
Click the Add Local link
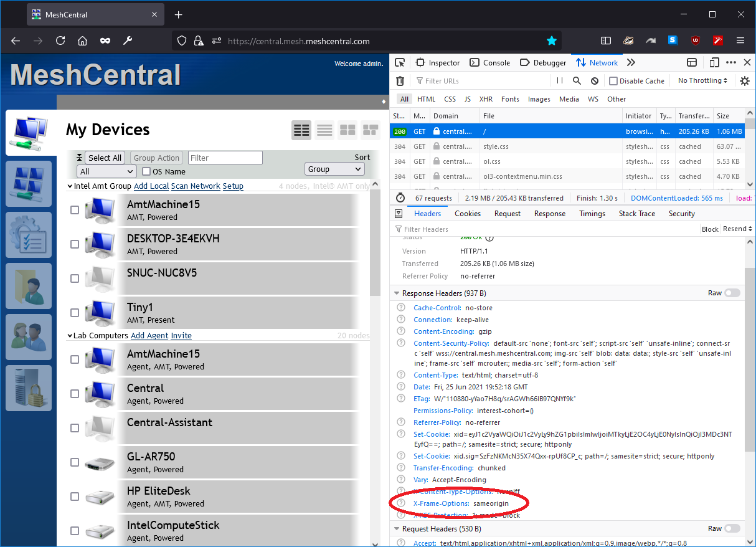click(151, 186)
